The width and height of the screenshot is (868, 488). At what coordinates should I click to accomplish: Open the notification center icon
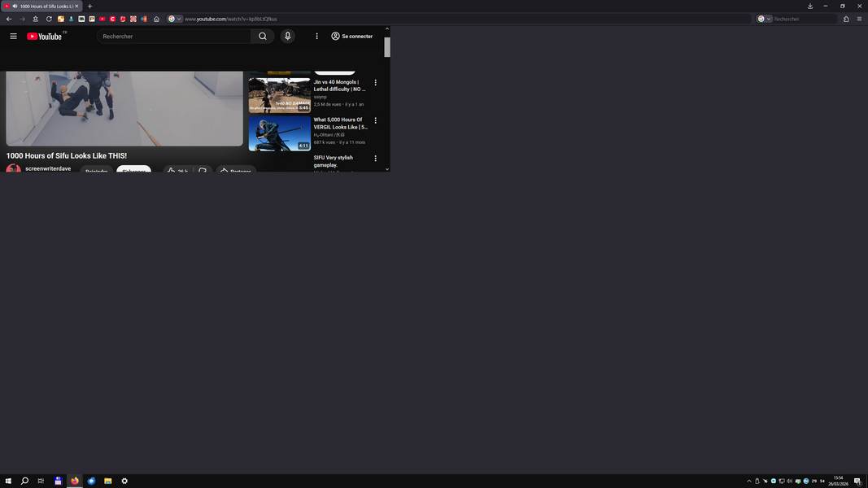pos(857,481)
